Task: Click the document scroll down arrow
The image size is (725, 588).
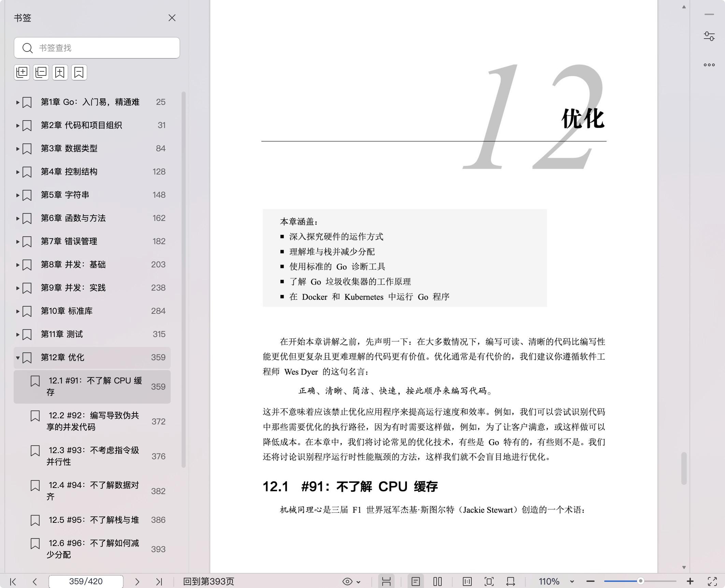Action: coord(684,567)
